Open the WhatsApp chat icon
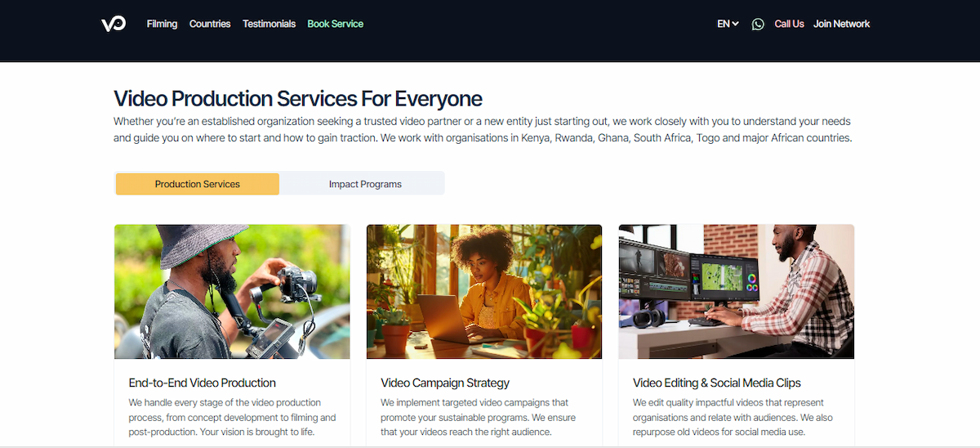 758,25
